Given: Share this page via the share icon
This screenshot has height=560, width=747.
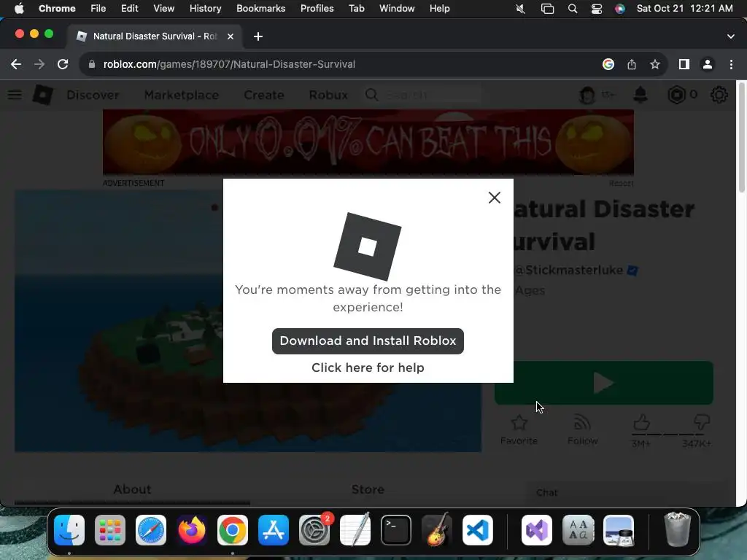Looking at the screenshot, I should click(x=632, y=64).
